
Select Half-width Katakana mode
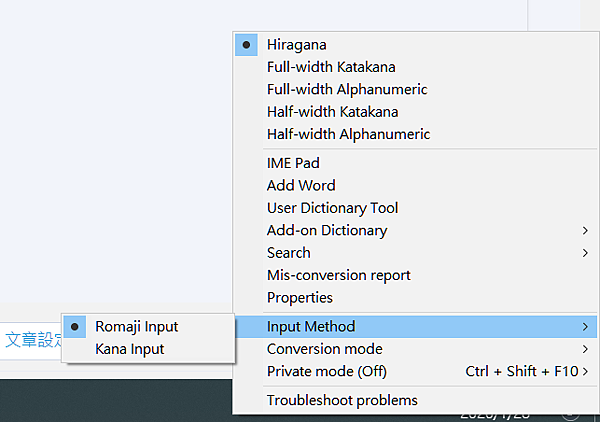coord(332,111)
